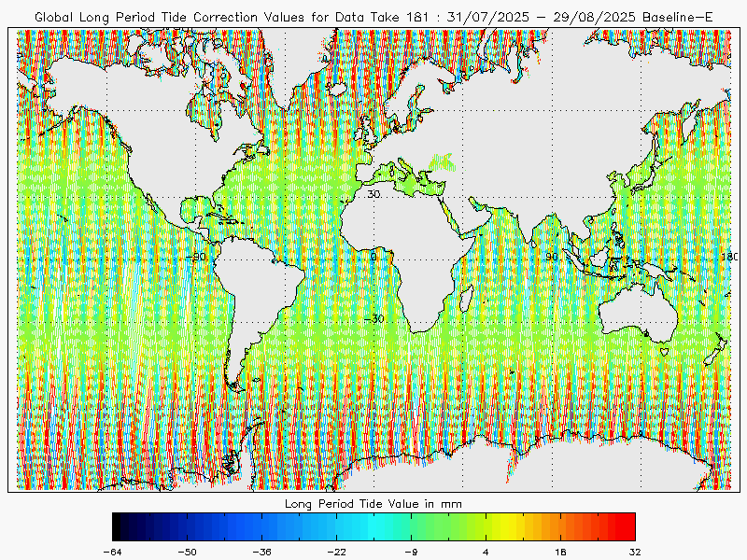This screenshot has width=747, height=560.
Task: Click on Australia on the map
Action: 640,313
